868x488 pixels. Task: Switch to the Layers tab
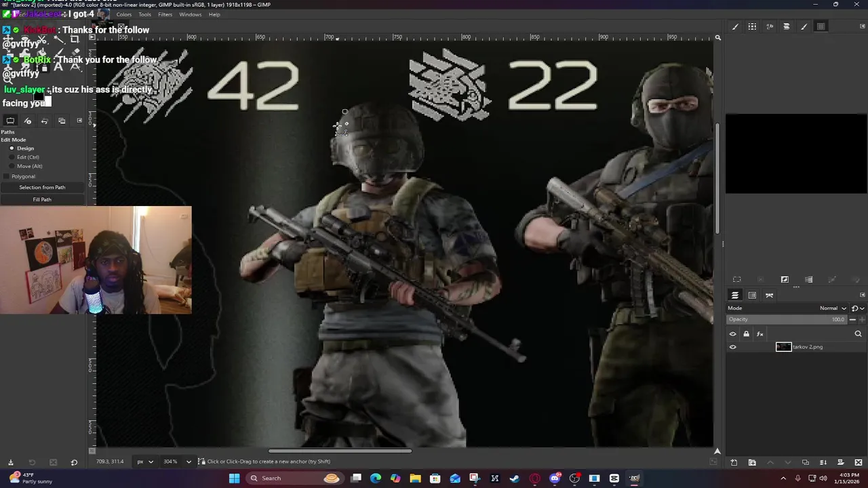pos(735,295)
